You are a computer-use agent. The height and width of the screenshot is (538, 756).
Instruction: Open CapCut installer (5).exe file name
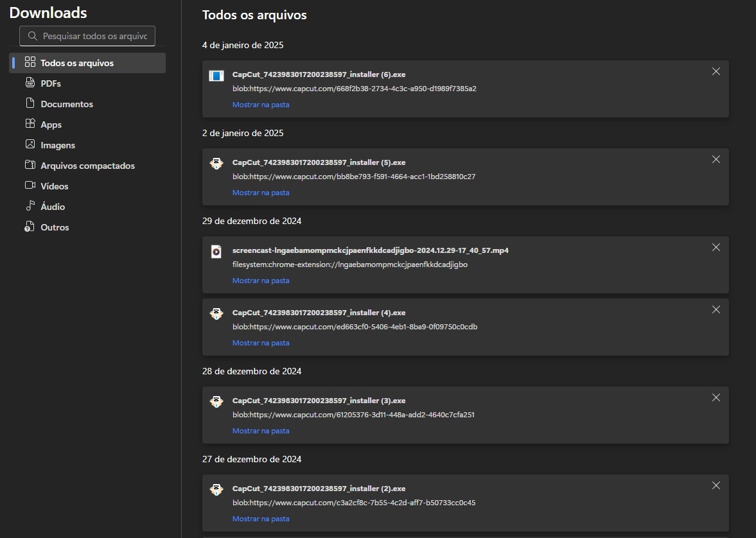pyautogui.click(x=319, y=162)
